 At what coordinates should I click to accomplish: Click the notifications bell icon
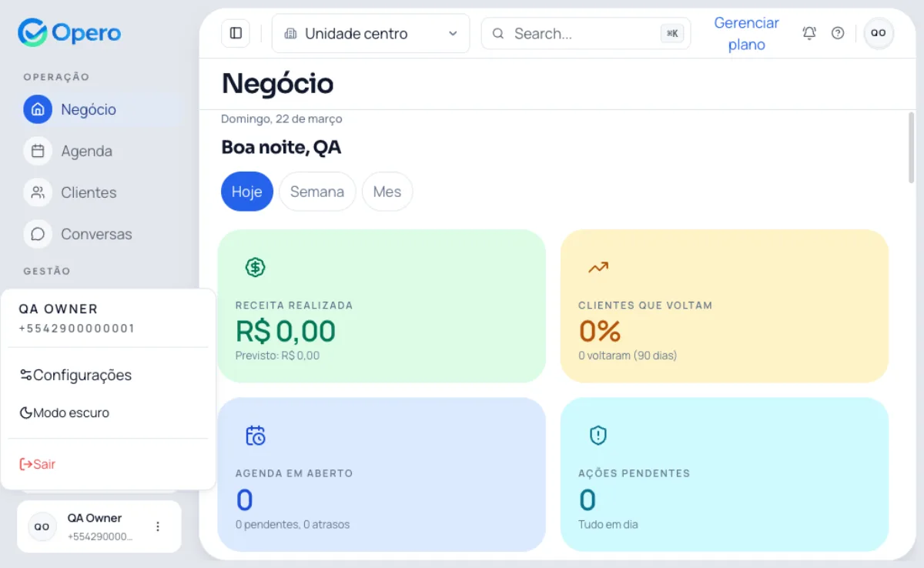pos(809,33)
